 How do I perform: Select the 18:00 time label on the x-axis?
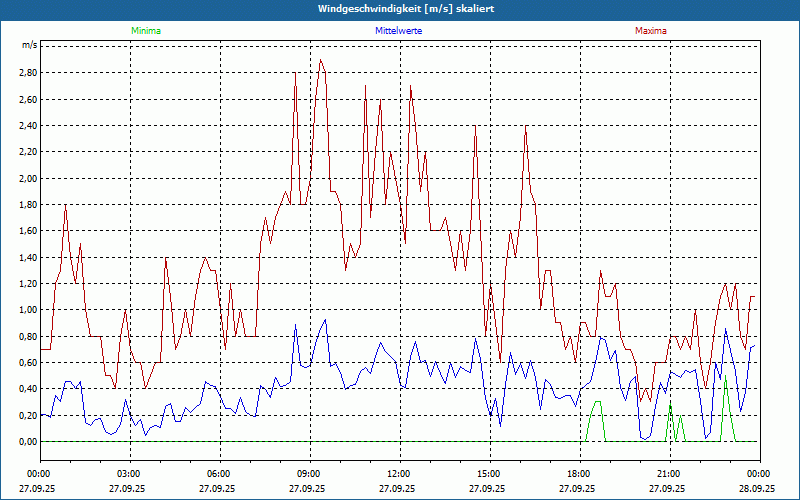tap(578, 474)
